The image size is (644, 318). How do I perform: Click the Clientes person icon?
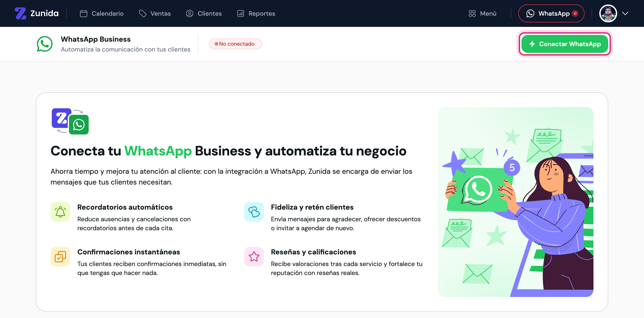pyautogui.click(x=189, y=13)
